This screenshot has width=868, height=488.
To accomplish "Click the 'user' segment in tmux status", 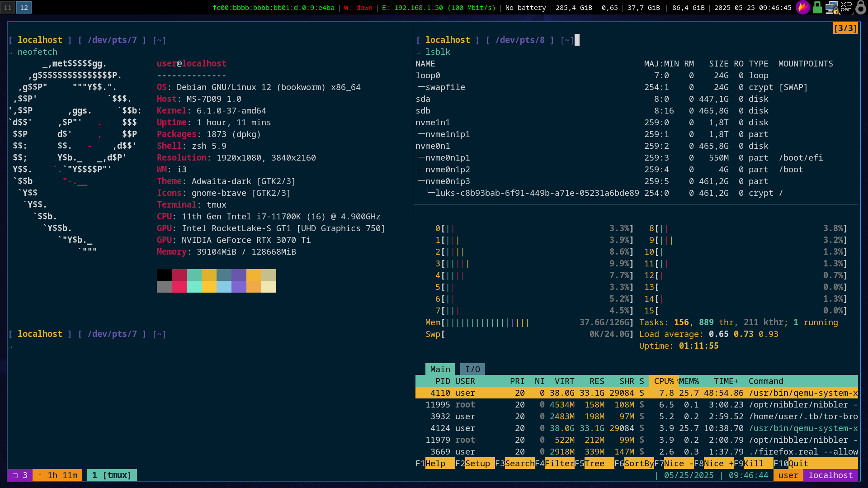I will tap(788, 475).
